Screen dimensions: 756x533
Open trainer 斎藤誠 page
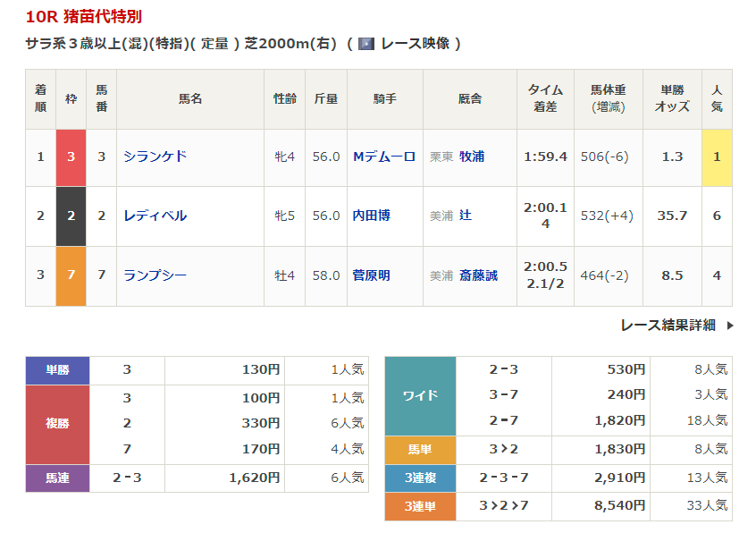(478, 275)
